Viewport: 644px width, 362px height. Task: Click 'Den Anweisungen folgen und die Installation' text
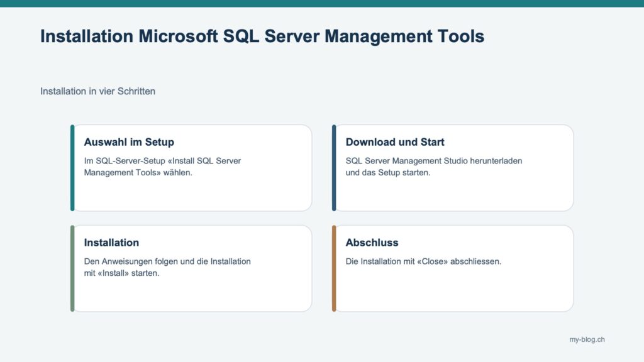pos(167,261)
